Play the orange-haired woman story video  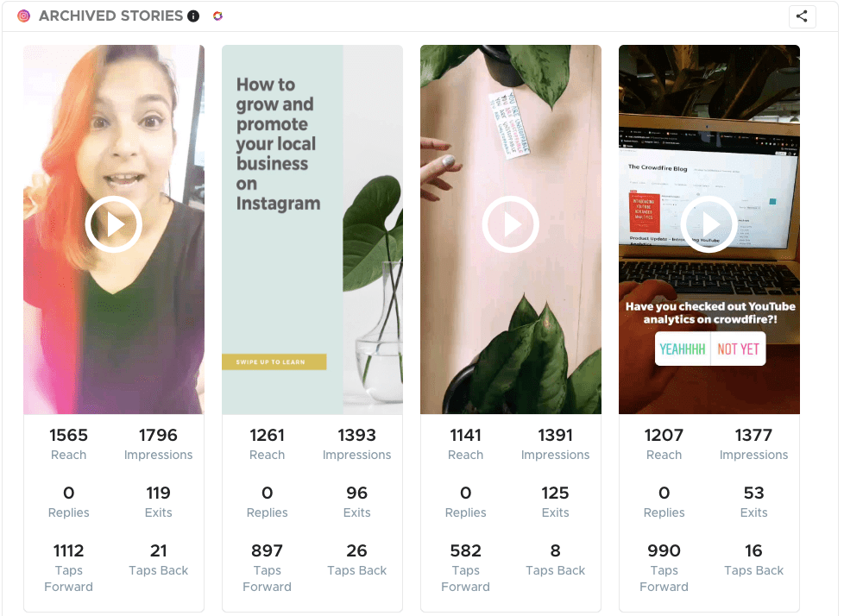[x=114, y=224]
